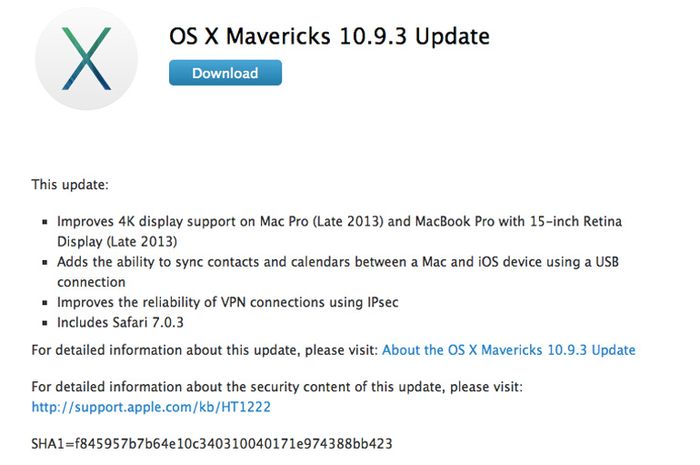The height and width of the screenshot is (465, 700).
Task: Click 'For detailed information about this update' text
Action: tap(205, 350)
